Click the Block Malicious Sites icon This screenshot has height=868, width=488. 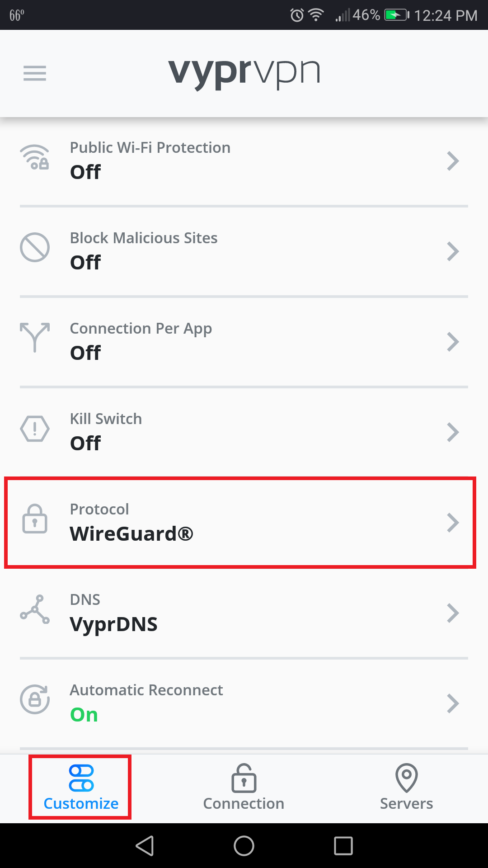pyautogui.click(x=34, y=248)
